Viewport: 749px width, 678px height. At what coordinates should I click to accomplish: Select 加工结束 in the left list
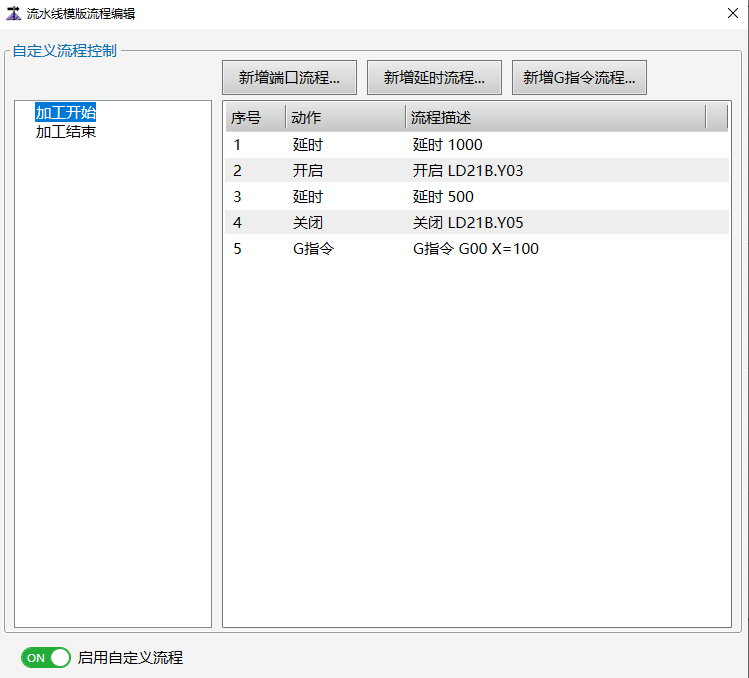tap(66, 131)
